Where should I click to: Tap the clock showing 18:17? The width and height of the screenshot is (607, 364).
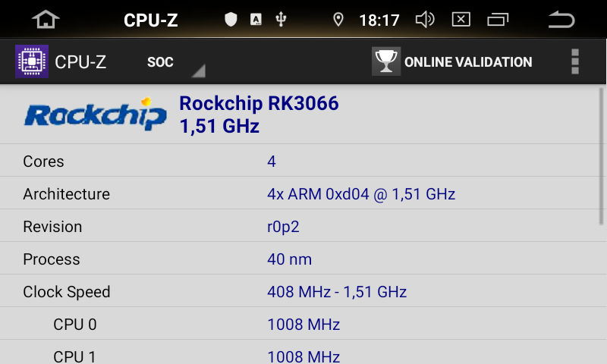(x=379, y=20)
